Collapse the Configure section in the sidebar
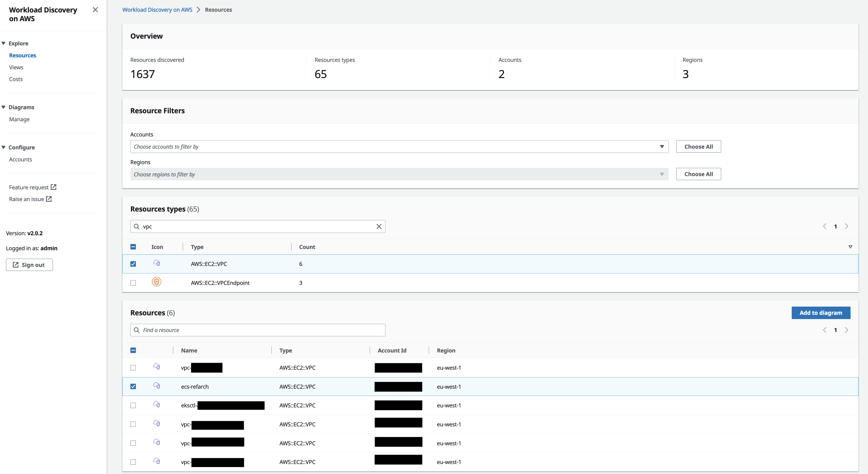868x474 pixels. (3, 147)
